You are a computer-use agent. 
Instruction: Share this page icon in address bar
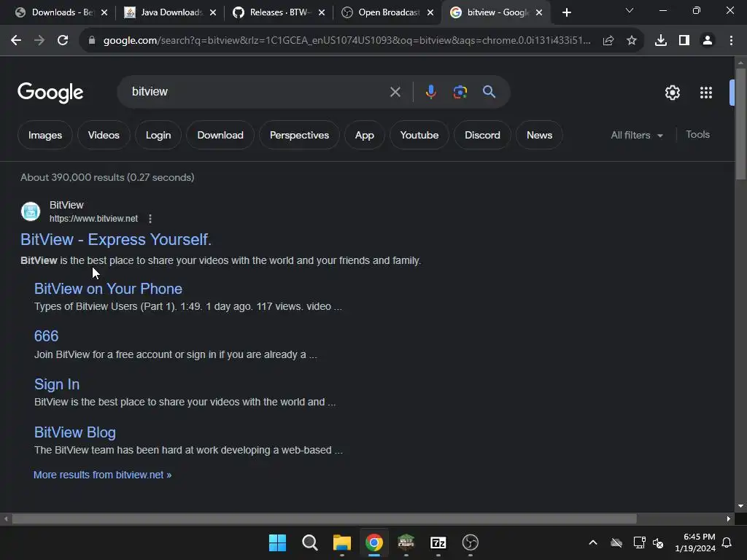[608, 41]
